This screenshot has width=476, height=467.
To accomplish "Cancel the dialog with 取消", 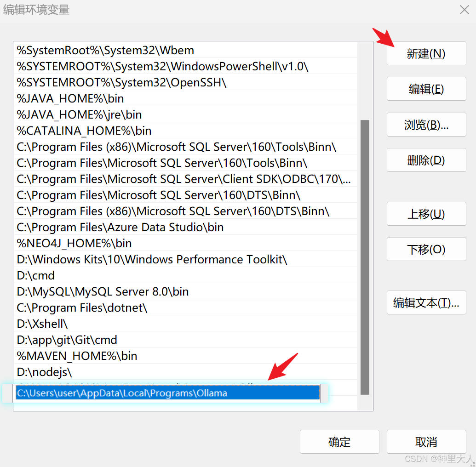I will (x=426, y=442).
